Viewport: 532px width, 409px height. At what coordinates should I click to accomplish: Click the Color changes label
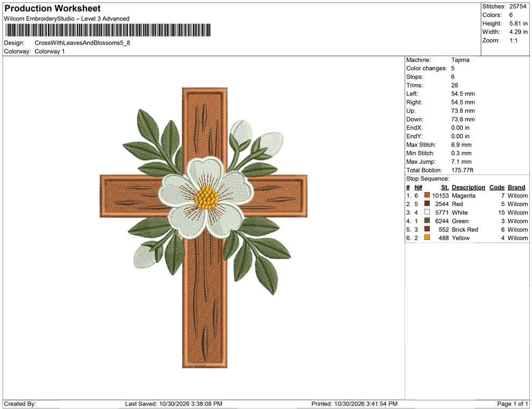point(427,68)
